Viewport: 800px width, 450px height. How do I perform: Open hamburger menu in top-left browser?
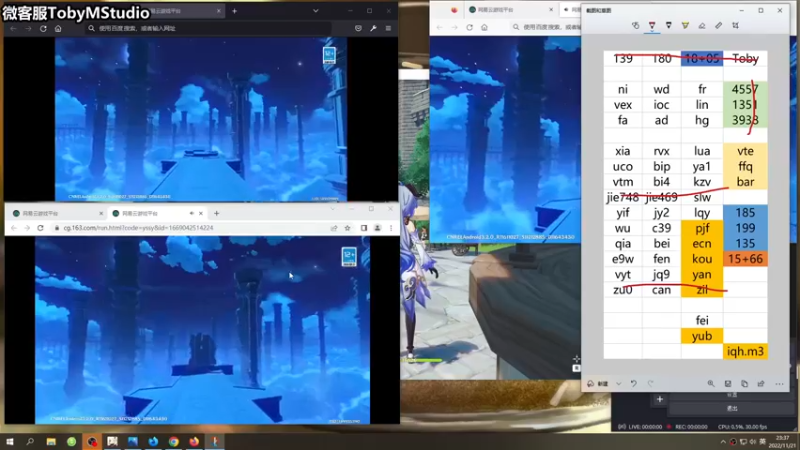(x=388, y=29)
